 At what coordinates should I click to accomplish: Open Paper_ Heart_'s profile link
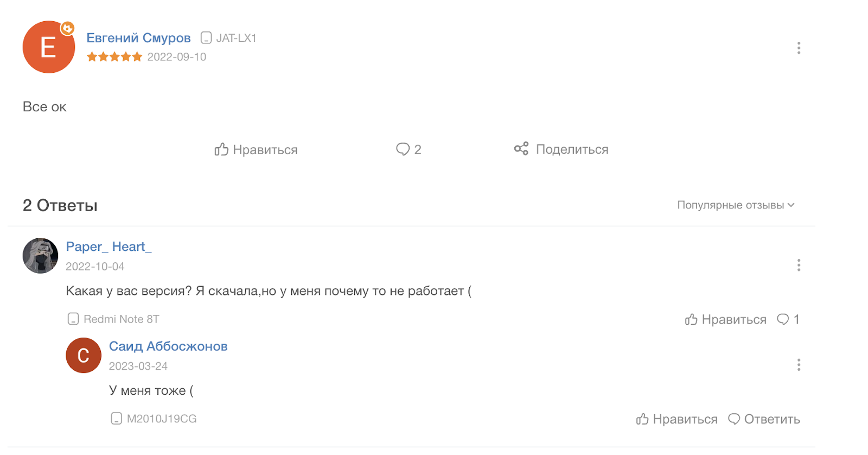108,247
